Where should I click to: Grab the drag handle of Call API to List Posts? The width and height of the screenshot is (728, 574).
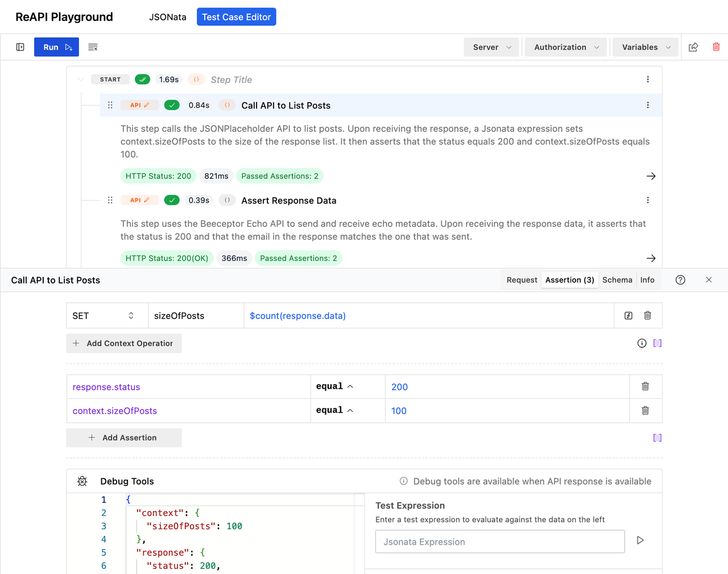[x=110, y=105]
